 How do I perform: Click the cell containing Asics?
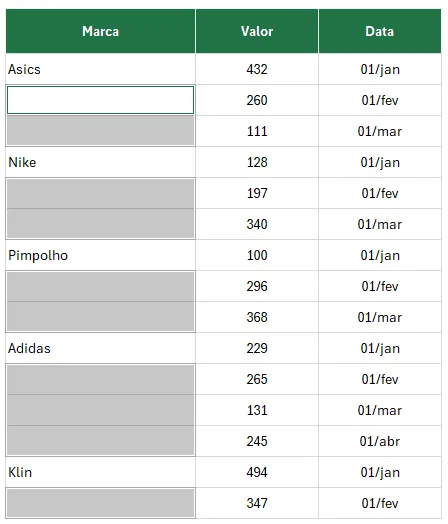click(101, 69)
